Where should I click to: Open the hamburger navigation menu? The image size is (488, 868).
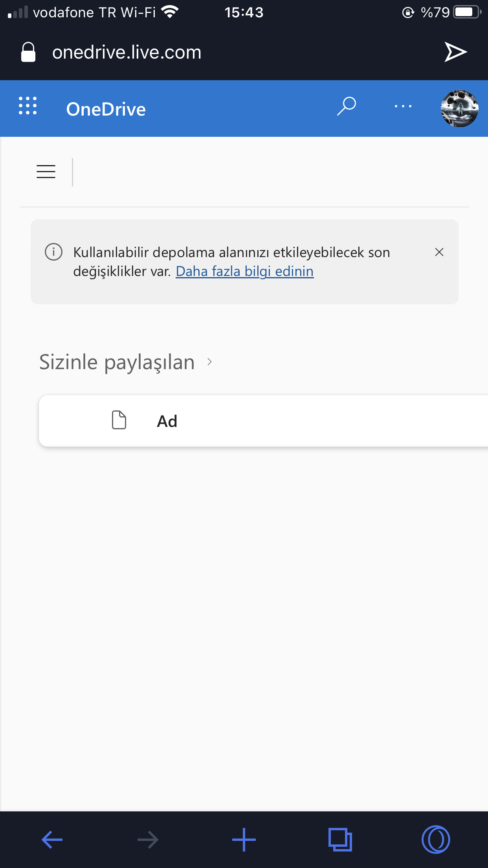click(46, 172)
